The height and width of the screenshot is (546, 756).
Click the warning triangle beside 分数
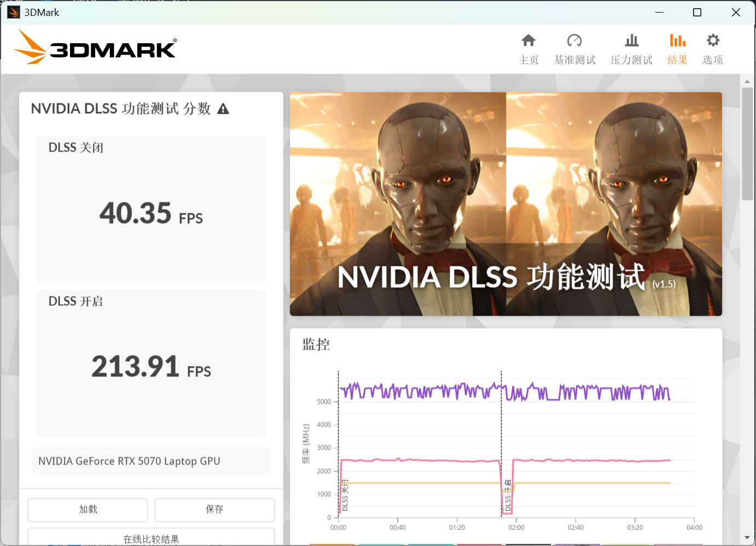click(x=223, y=109)
